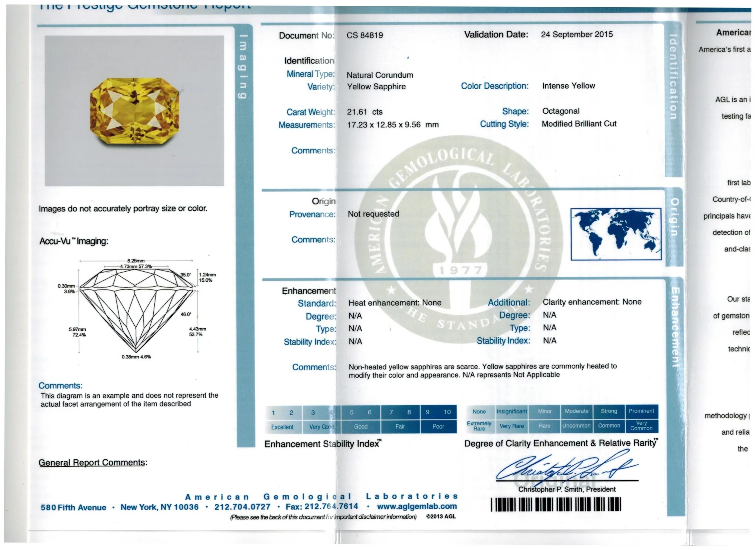Click the 580 Fifth Avenue address
The image size is (756, 550).
pos(73,507)
